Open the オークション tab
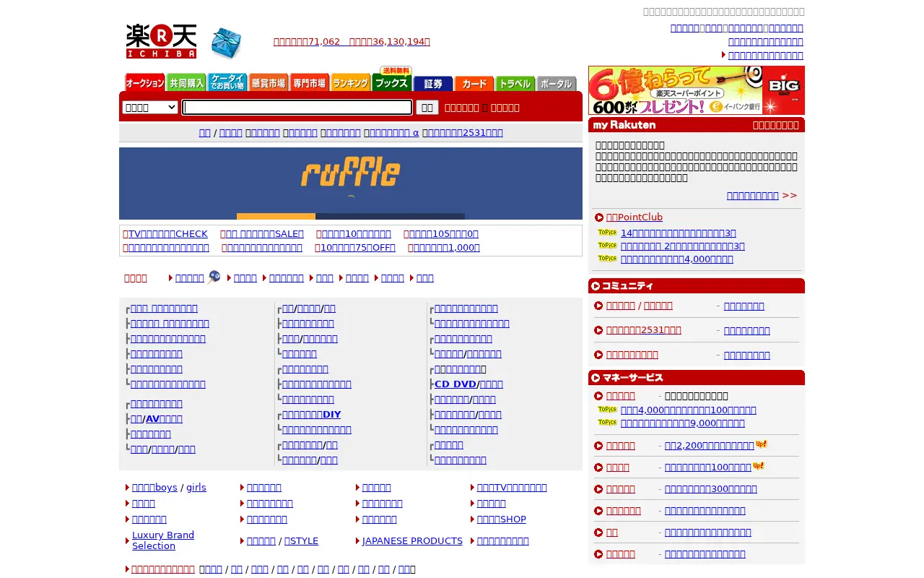Viewport: 924px width, 578px height. [x=145, y=83]
